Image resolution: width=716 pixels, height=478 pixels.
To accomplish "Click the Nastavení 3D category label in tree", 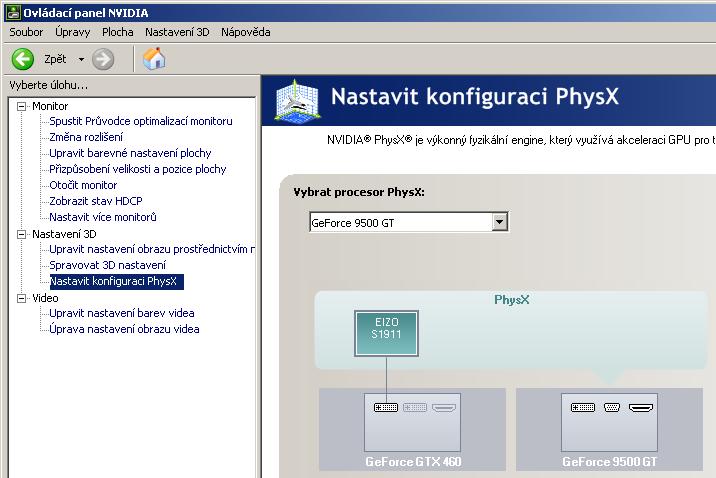I will [64, 234].
